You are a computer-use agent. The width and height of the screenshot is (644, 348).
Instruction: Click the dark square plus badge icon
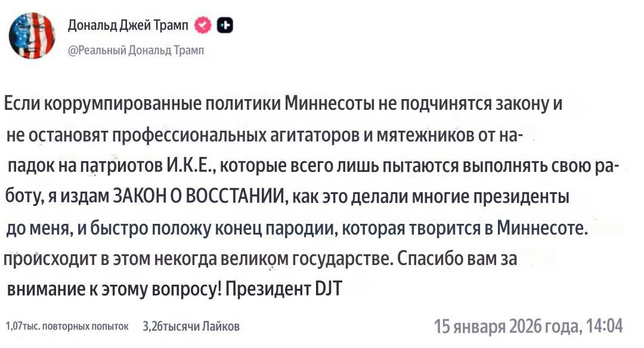pyautogui.click(x=226, y=24)
